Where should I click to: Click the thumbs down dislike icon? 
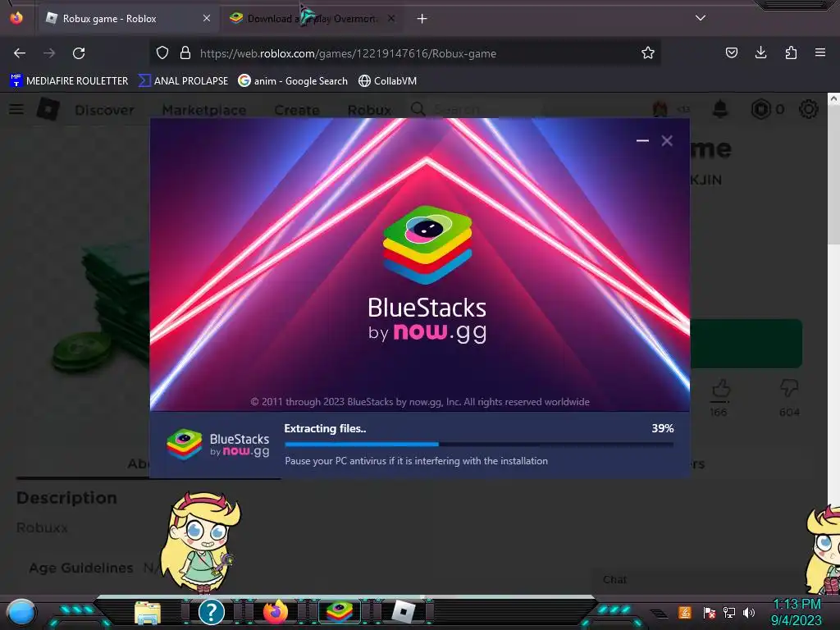(789, 388)
